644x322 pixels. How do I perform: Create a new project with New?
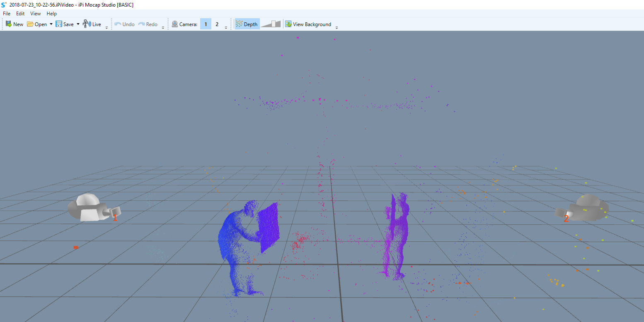pyautogui.click(x=14, y=24)
